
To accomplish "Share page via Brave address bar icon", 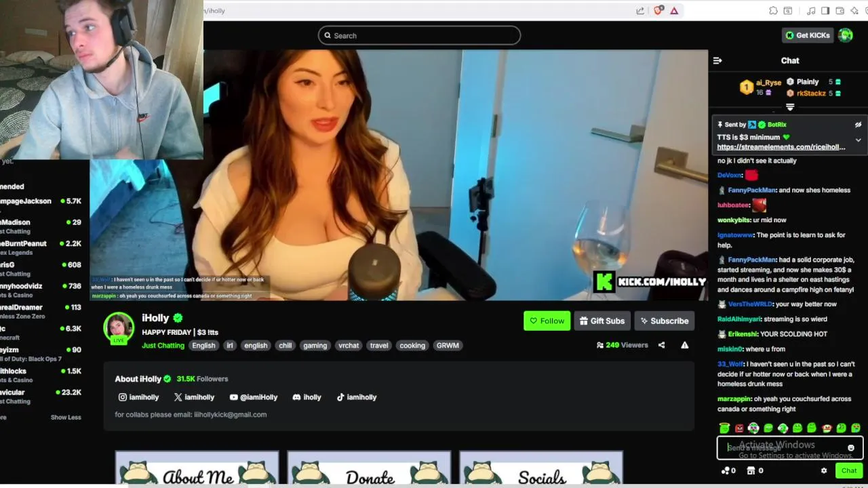I will (639, 11).
